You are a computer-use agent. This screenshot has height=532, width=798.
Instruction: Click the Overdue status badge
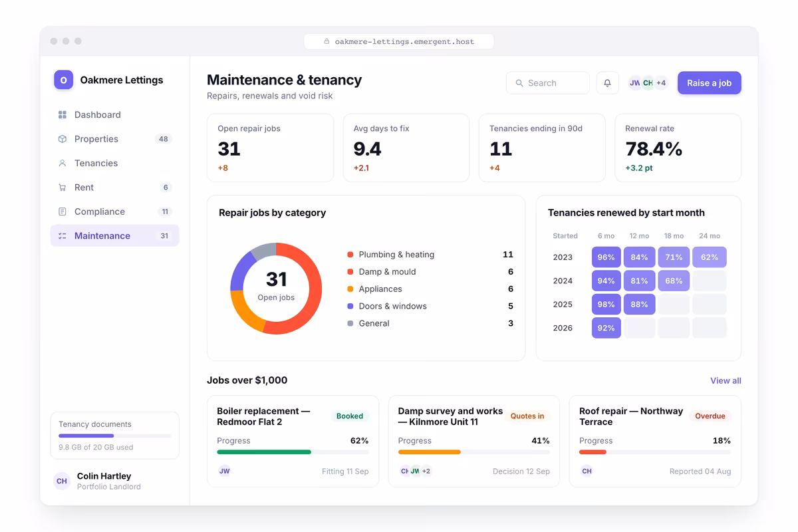710,416
